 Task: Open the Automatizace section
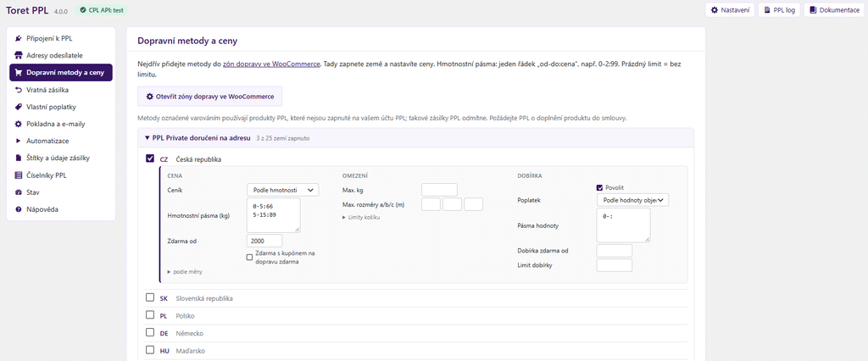61,142
